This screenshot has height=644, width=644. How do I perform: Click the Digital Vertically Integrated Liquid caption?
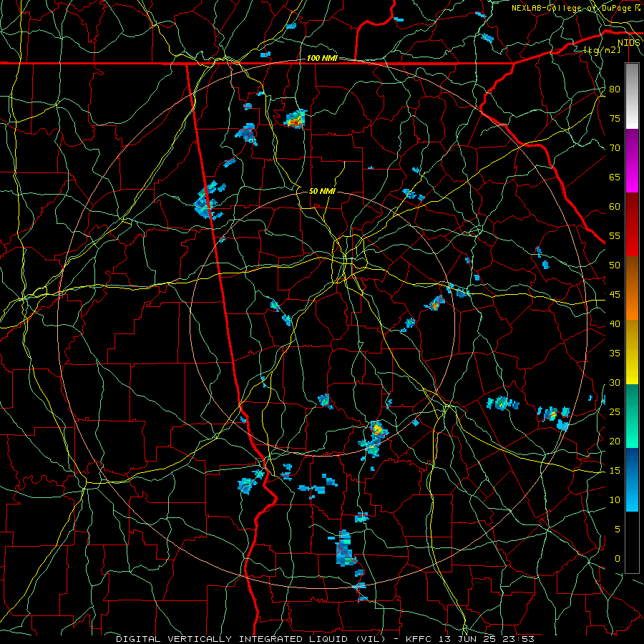tap(325, 639)
